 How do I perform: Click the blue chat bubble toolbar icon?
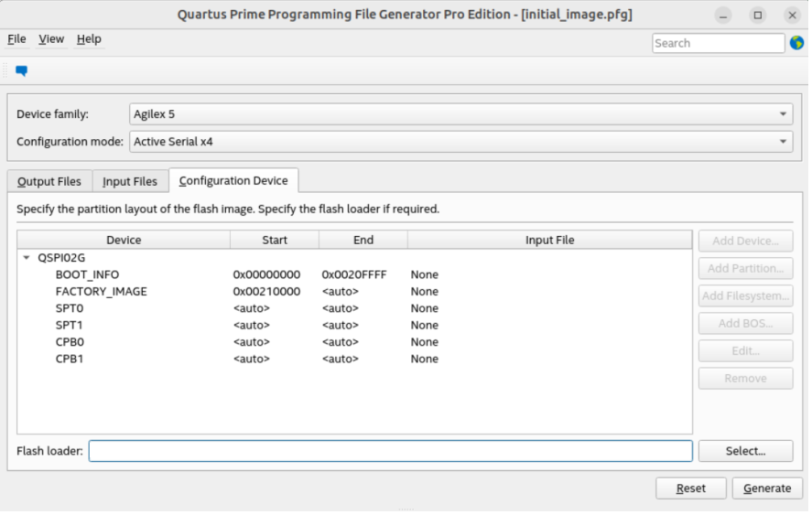point(21,70)
